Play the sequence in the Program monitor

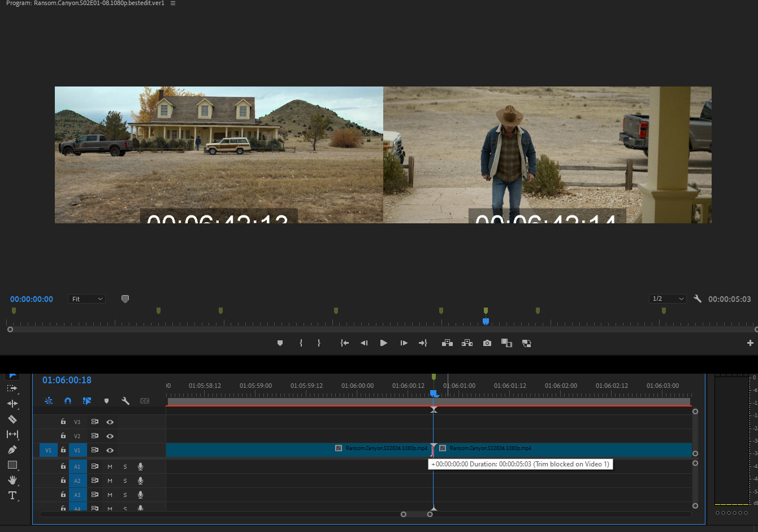tap(384, 343)
